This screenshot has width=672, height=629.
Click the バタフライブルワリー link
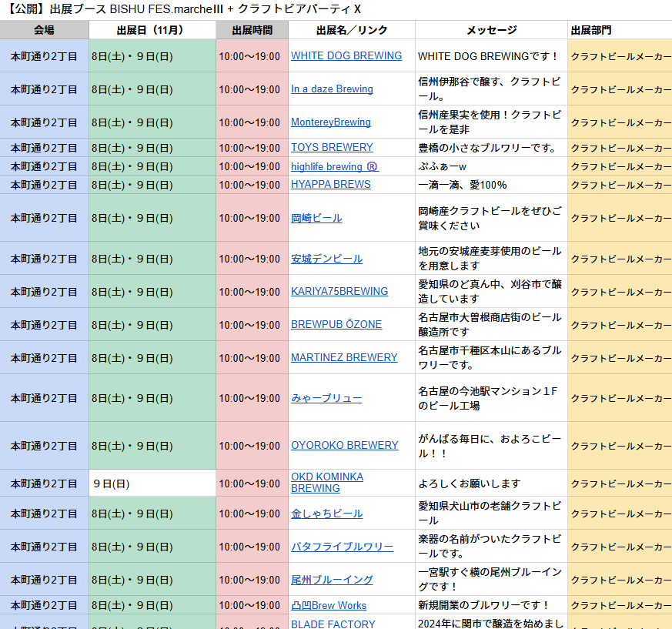pyautogui.click(x=342, y=547)
